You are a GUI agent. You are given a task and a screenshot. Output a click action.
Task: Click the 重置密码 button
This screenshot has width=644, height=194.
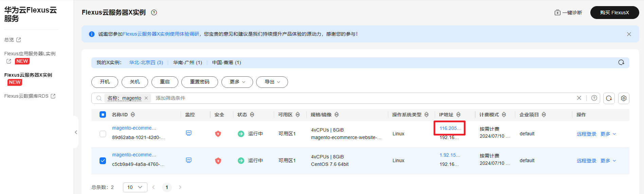click(x=200, y=82)
